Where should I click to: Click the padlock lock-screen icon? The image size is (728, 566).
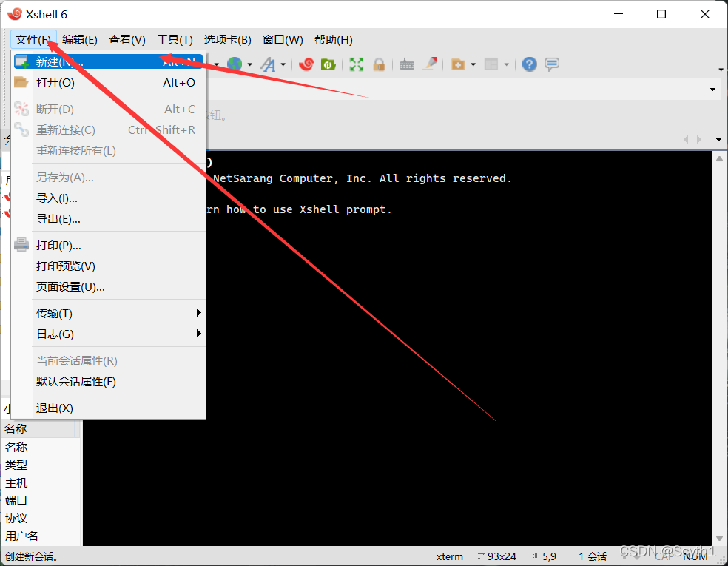[x=379, y=64]
